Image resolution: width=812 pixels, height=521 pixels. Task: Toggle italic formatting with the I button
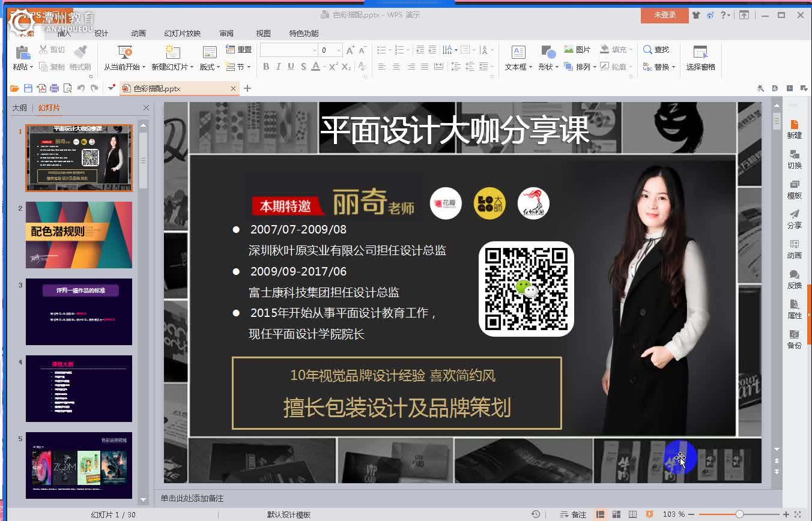pyautogui.click(x=278, y=68)
